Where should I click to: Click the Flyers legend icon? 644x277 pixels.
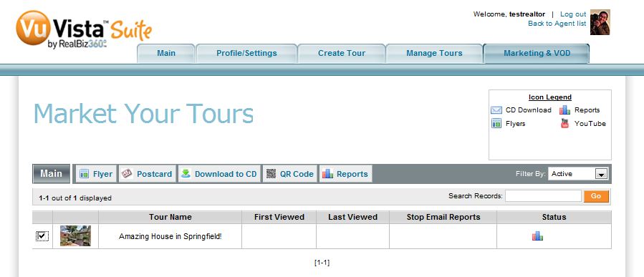[x=496, y=123]
